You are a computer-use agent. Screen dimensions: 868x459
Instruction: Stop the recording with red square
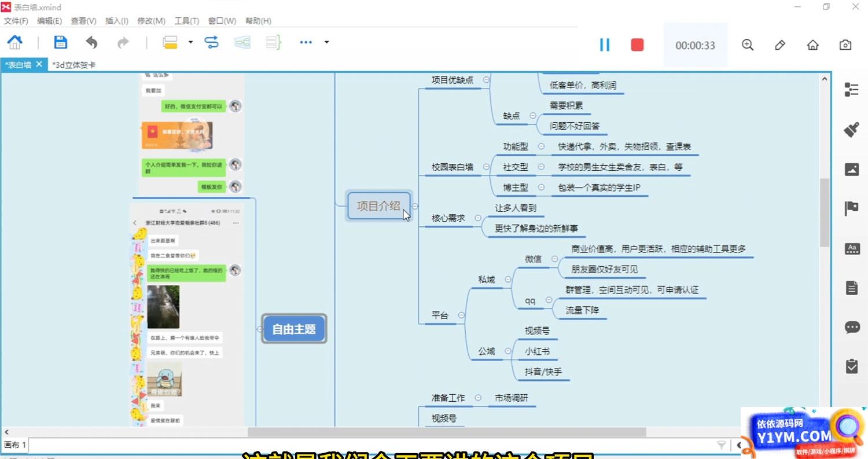coord(637,45)
